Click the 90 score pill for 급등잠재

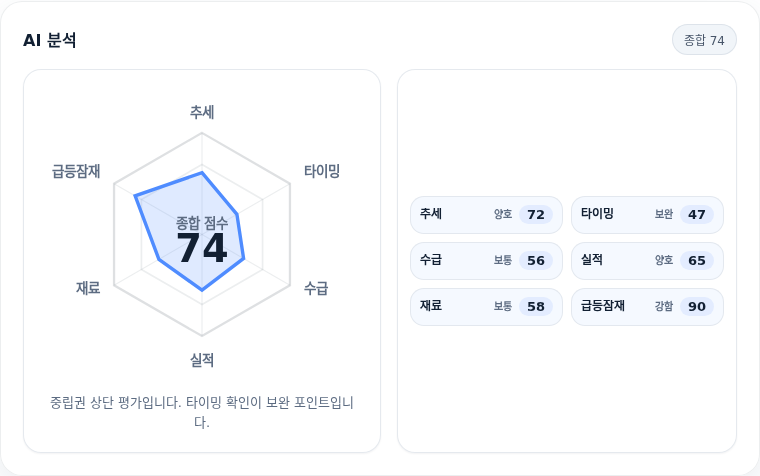pyautogui.click(x=697, y=307)
